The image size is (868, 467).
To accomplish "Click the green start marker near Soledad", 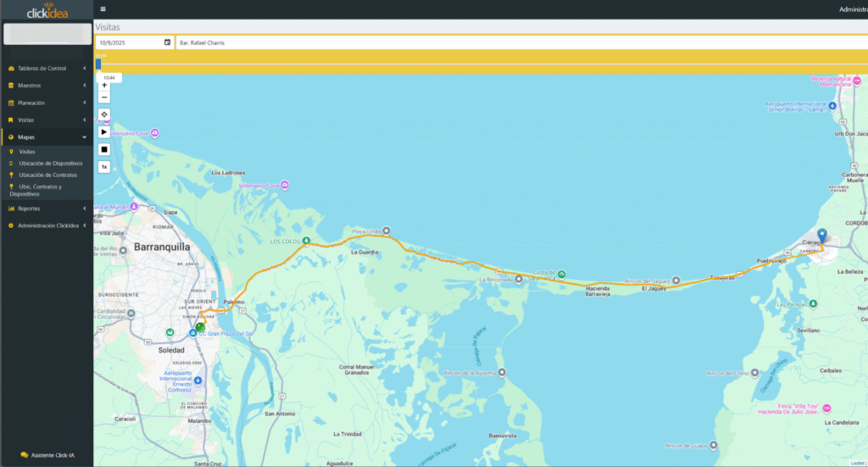I will (199, 326).
